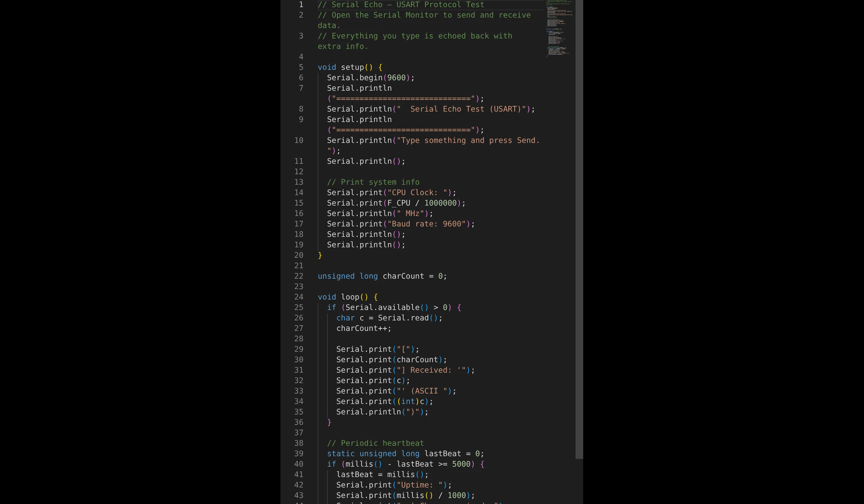864x504 pixels.
Task: Click the closing brace on line 20
Action: point(320,255)
